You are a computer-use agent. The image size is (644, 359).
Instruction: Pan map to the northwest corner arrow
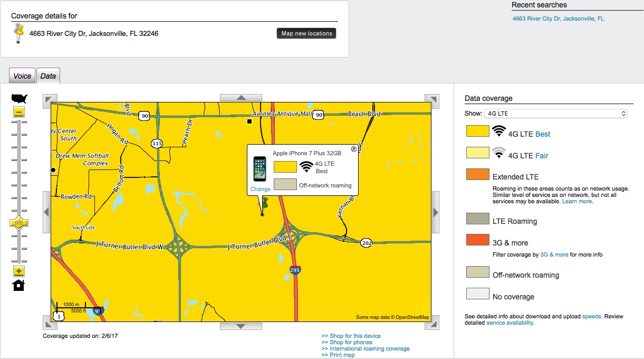pyautogui.click(x=50, y=101)
